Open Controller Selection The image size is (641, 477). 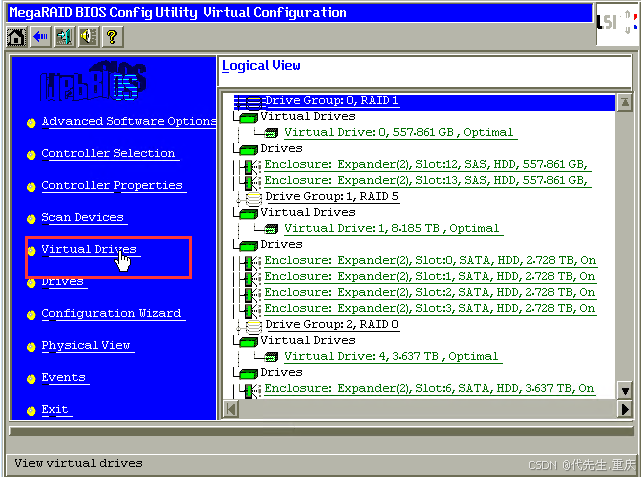[108, 153]
